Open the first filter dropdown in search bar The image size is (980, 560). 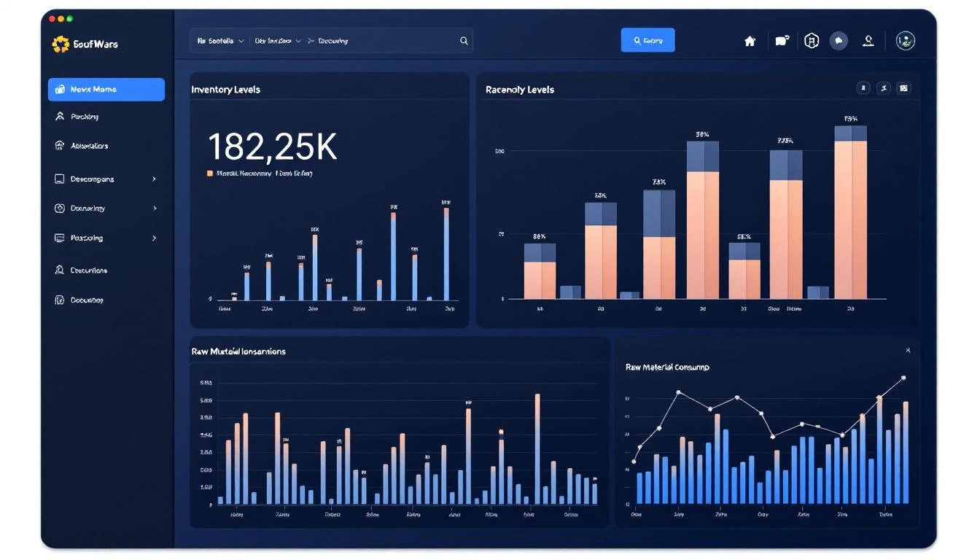[219, 41]
